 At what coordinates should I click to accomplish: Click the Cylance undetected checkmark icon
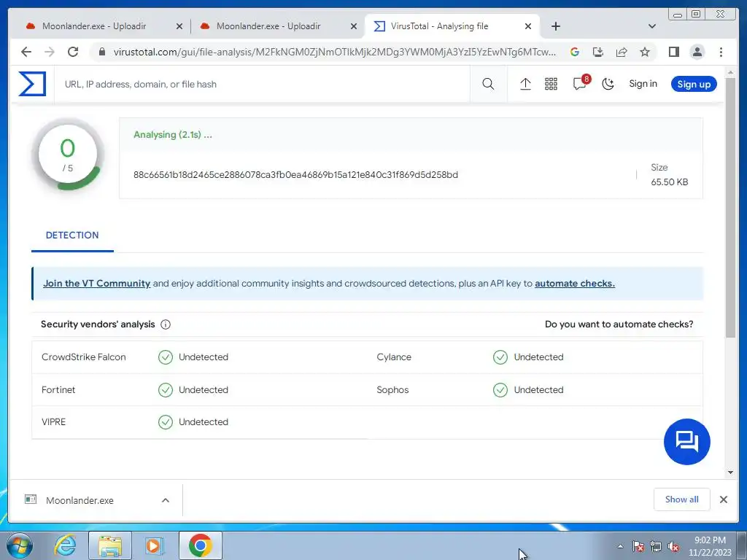pyautogui.click(x=500, y=357)
